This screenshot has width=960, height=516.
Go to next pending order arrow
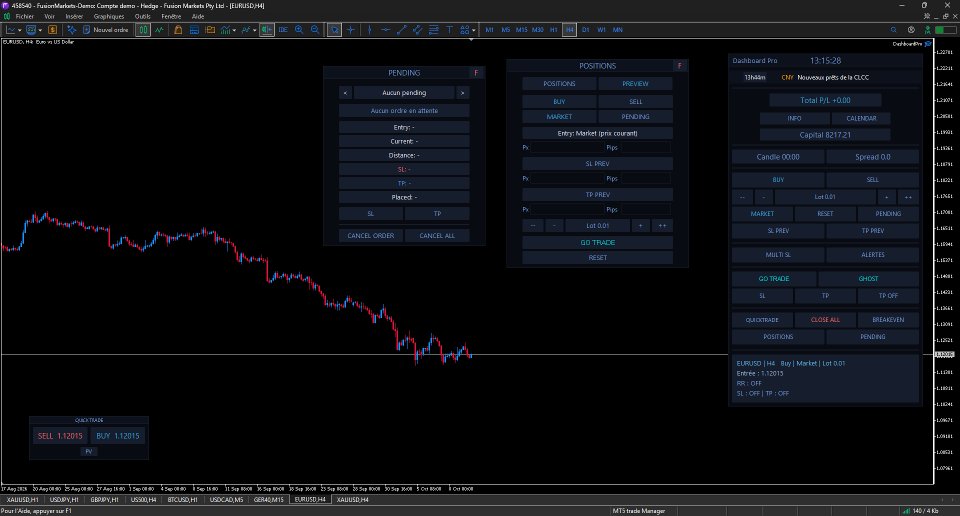click(462, 93)
